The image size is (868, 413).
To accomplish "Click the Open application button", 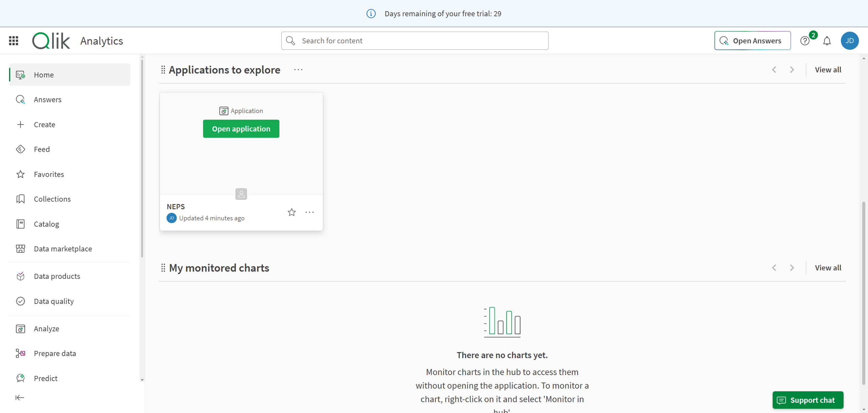I will 241,129.
